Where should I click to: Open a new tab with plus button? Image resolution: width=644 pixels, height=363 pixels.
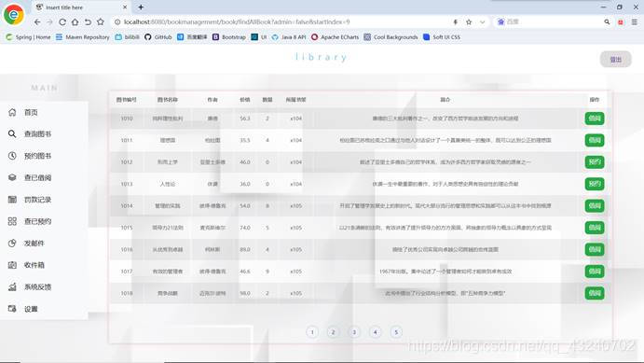(x=141, y=7)
